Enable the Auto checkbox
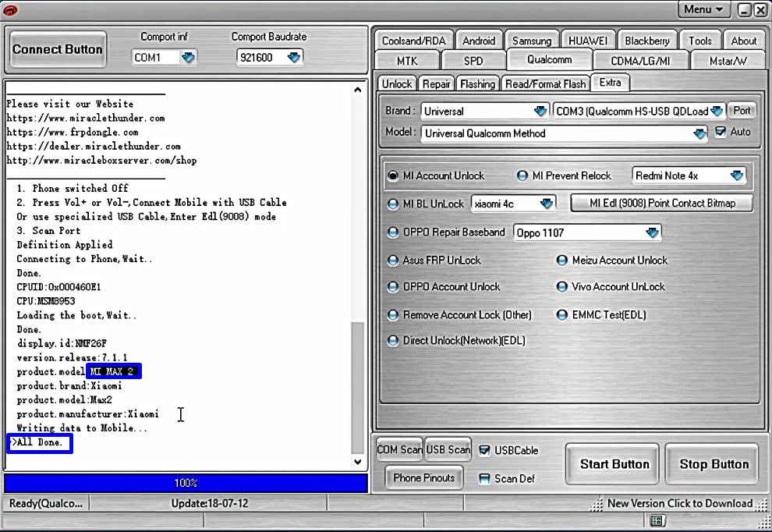Image resolution: width=772 pixels, height=532 pixels. point(720,133)
